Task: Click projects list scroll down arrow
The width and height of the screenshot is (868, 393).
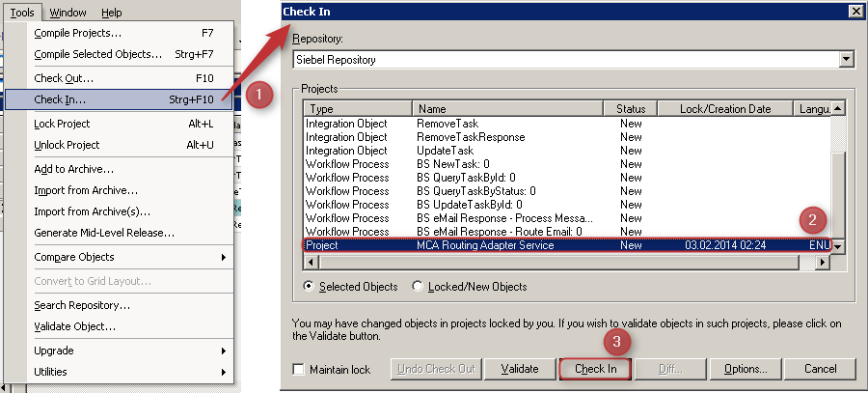Action: tap(839, 246)
